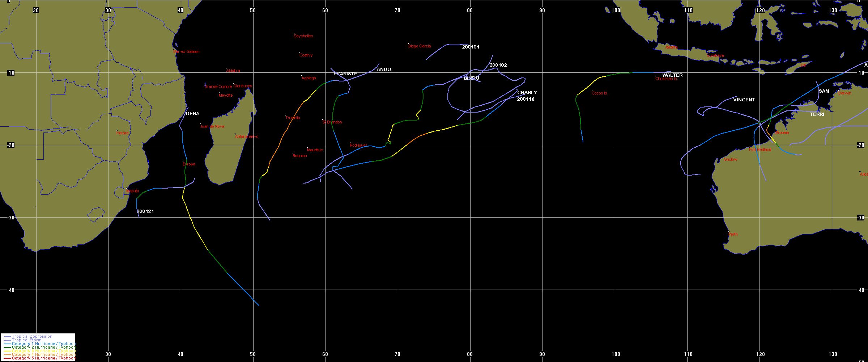Select the Harare city marker
Image resolution: width=868 pixels, height=362 pixels.
click(117, 131)
